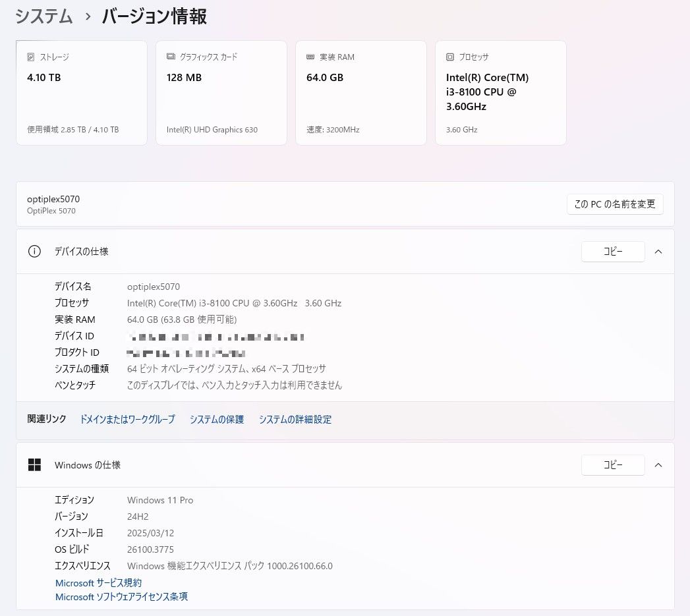Image resolution: width=690 pixels, height=616 pixels.
Task: Click the デバイス ID label
Action: coord(74,336)
